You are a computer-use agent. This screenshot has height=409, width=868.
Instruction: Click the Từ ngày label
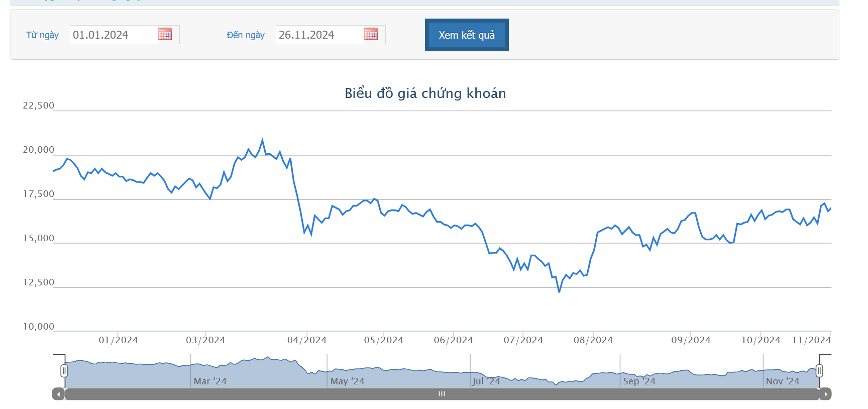42,35
